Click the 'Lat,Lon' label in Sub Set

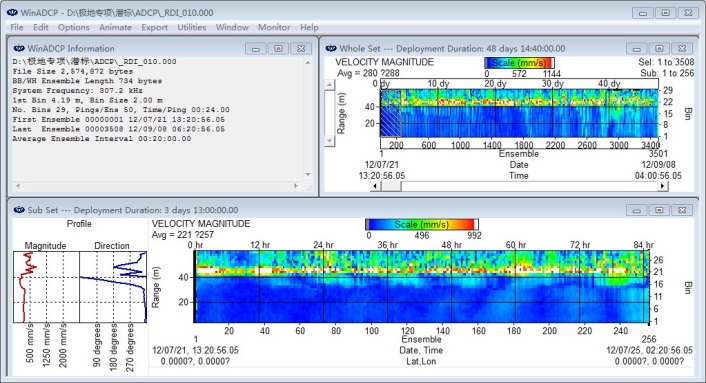pyautogui.click(x=421, y=361)
